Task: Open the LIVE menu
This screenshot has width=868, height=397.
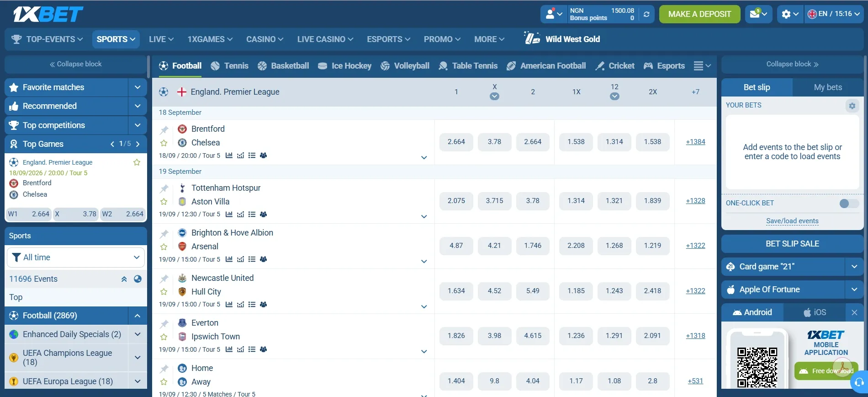Action: pos(161,39)
